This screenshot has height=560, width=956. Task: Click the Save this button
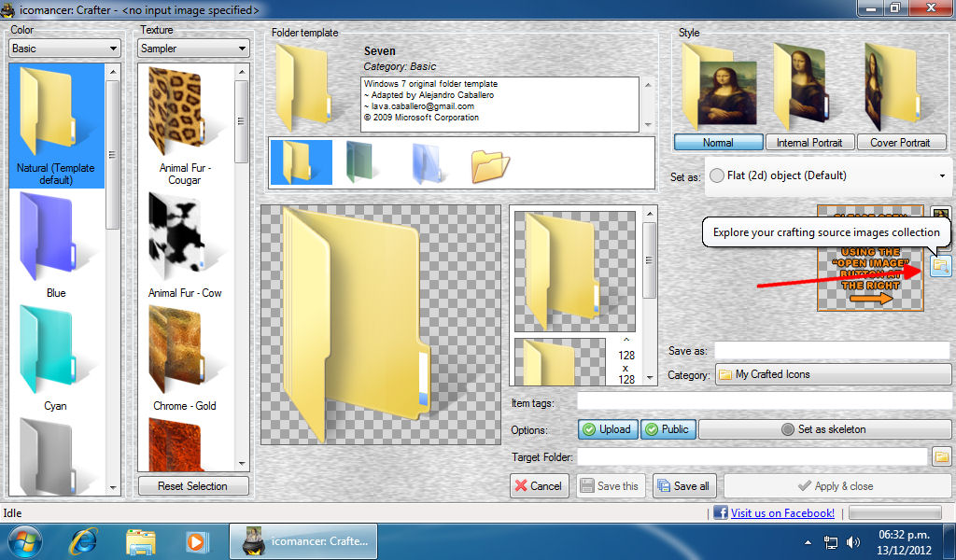(611, 486)
